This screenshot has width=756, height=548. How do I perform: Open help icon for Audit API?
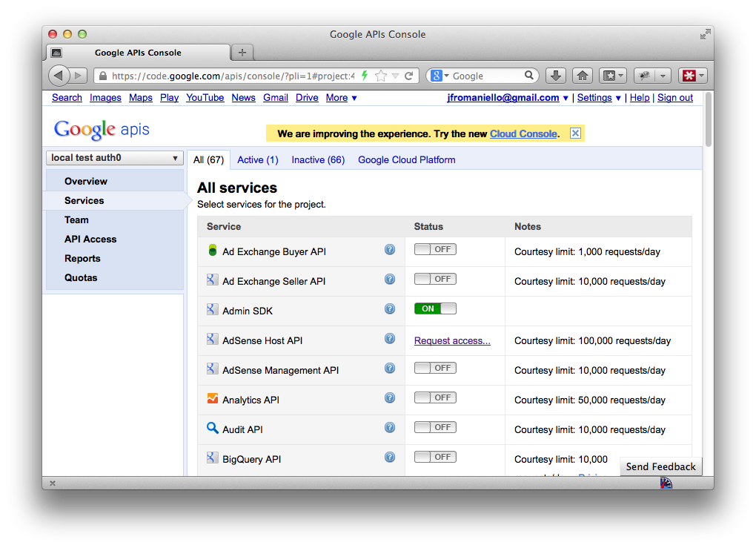[390, 427]
